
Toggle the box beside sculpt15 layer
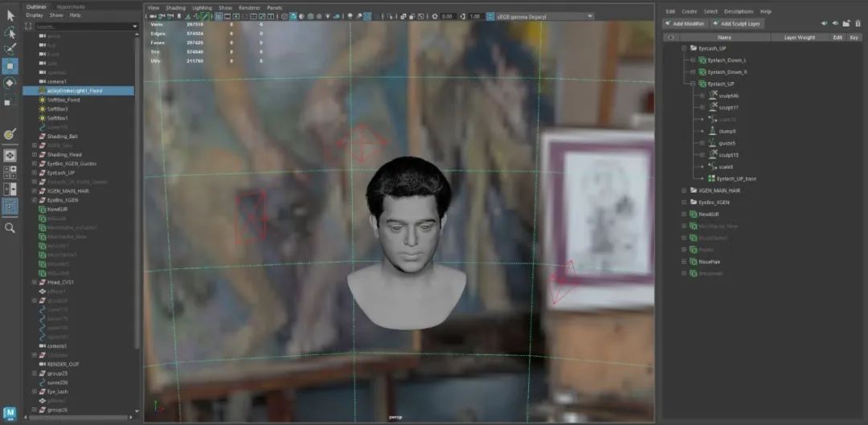[702, 155]
